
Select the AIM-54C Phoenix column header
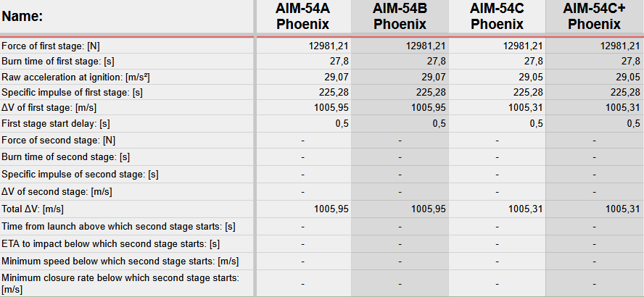pyautogui.click(x=497, y=17)
